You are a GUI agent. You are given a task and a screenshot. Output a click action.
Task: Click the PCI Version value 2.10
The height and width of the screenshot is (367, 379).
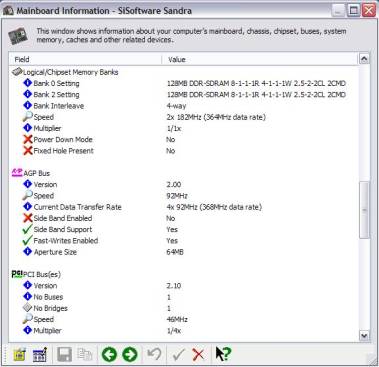(174, 286)
